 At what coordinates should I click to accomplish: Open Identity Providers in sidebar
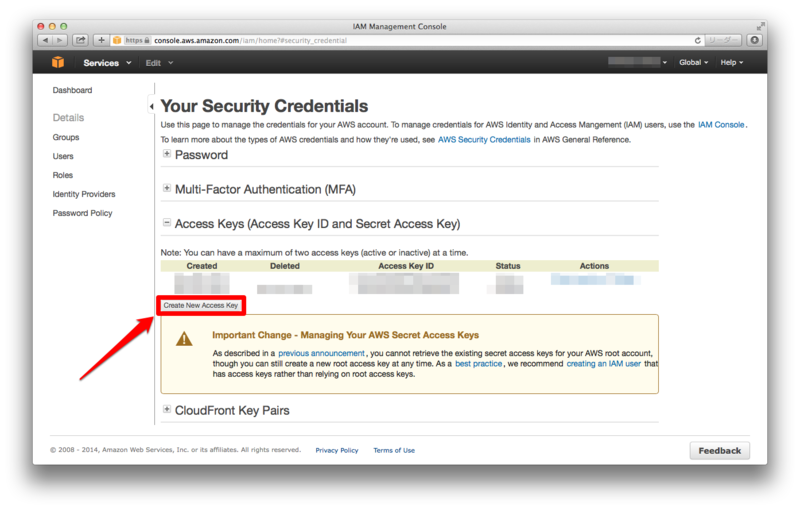(84, 194)
